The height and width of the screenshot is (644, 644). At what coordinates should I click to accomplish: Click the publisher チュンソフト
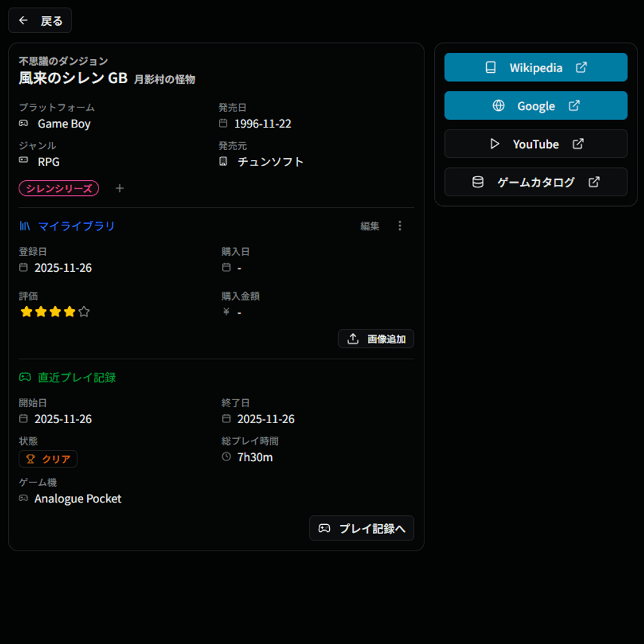pyautogui.click(x=270, y=162)
